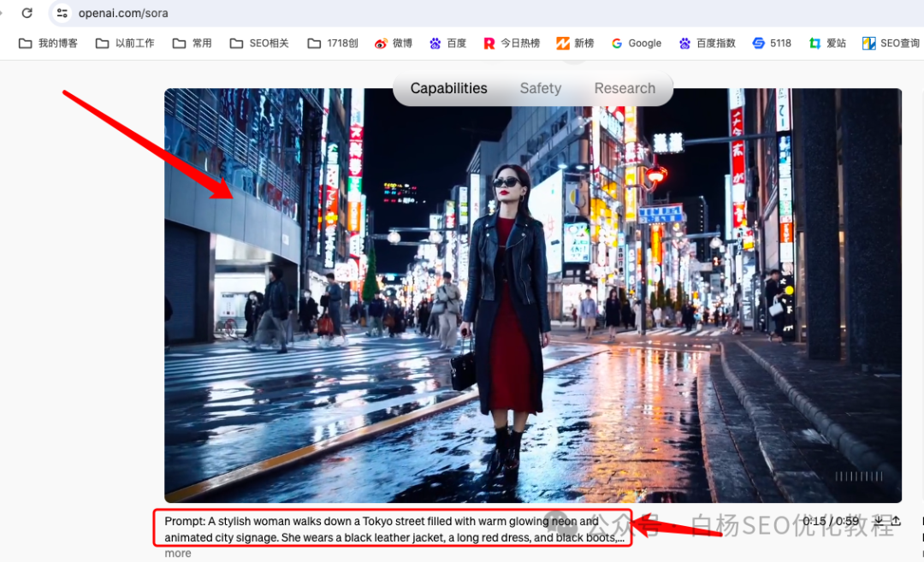Click the openai.com/sora address bar
The height and width of the screenshot is (562, 924).
124,13
